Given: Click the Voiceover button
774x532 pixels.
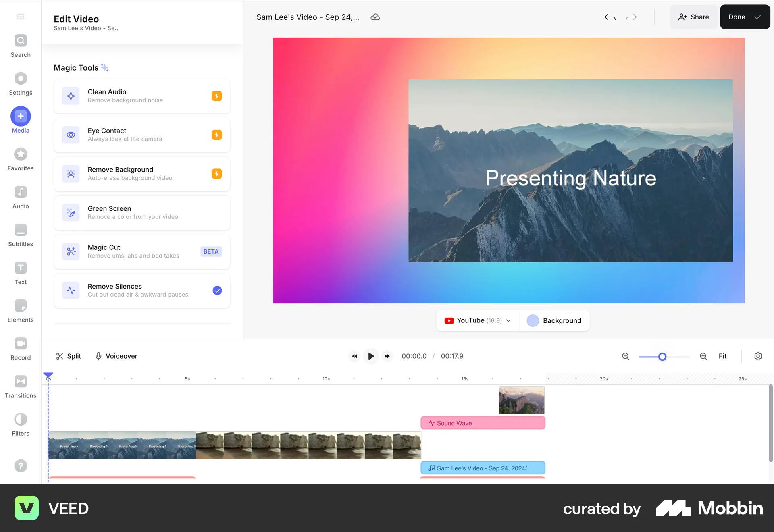Looking at the screenshot, I should pyautogui.click(x=116, y=356).
